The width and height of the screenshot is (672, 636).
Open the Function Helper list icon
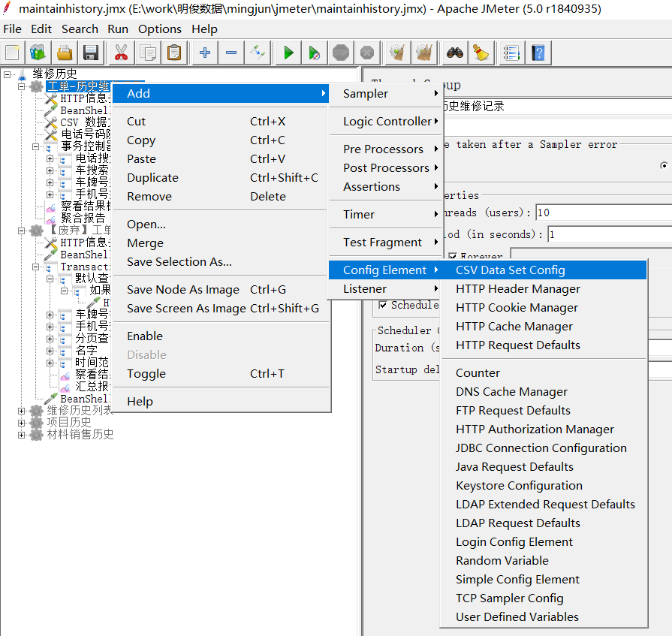(x=511, y=53)
